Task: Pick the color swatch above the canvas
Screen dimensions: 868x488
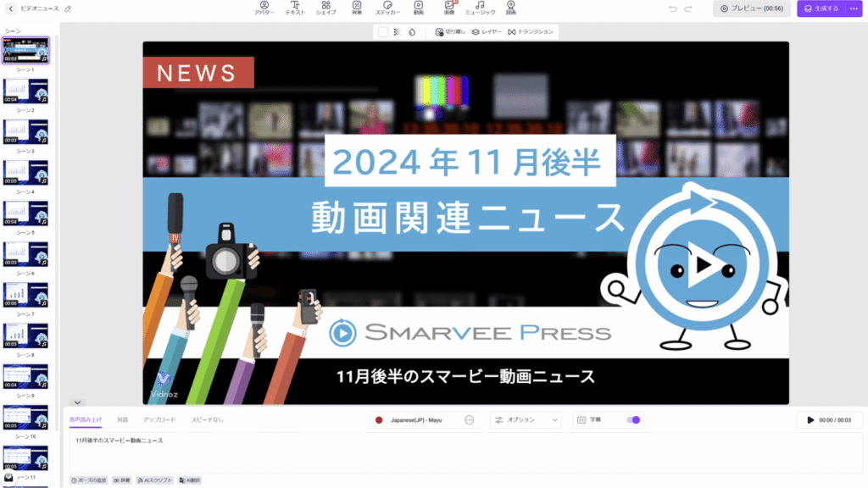Action: [381, 32]
